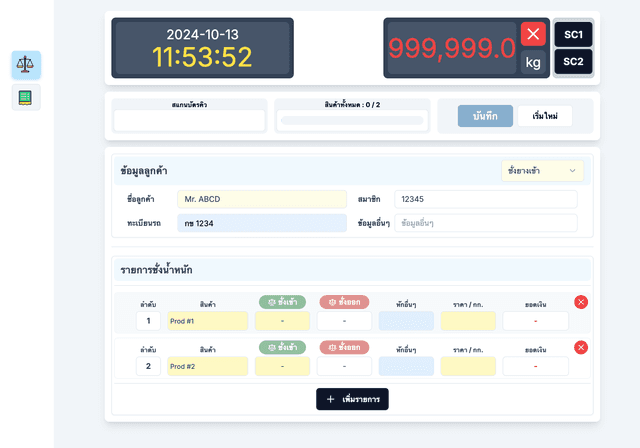Click red ชั่งออก button for row 2
The height and width of the screenshot is (448, 640).
point(344,347)
